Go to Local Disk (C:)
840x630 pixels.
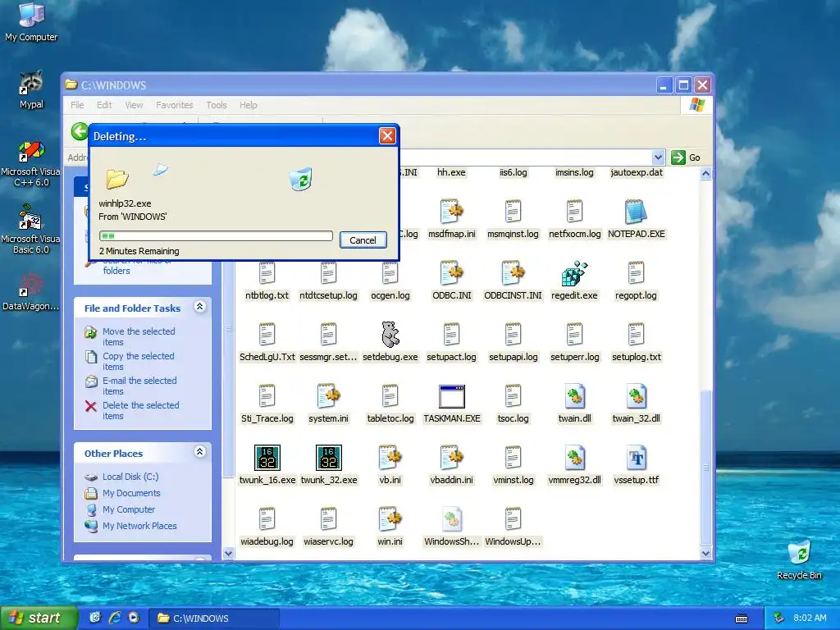(130, 477)
